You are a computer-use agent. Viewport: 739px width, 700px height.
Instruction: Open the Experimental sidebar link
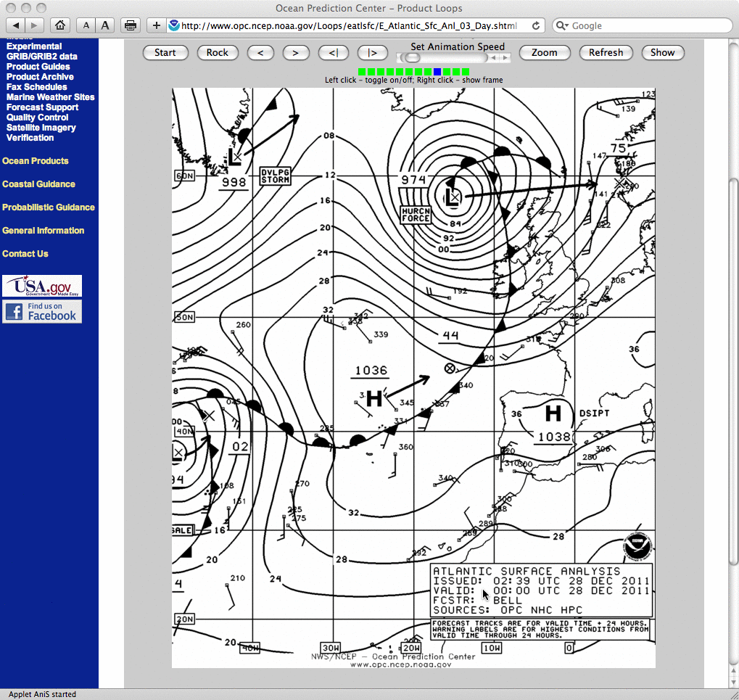[x=34, y=46]
